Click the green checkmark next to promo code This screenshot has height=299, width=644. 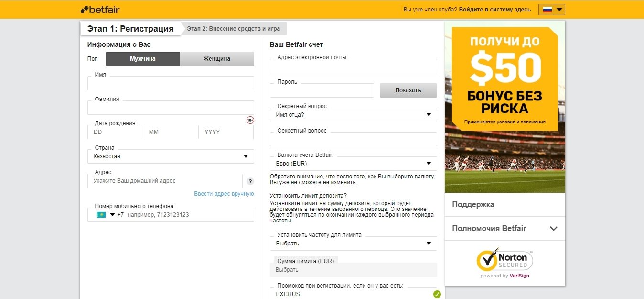437,294
